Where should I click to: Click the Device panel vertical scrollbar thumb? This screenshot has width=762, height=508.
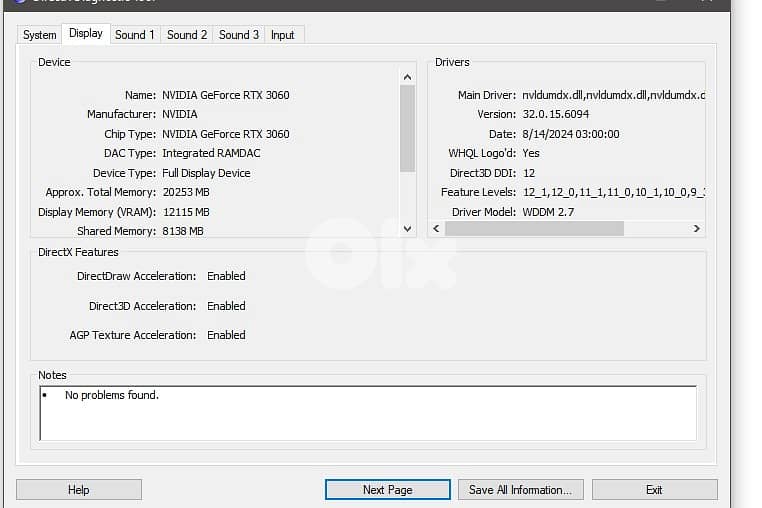407,128
